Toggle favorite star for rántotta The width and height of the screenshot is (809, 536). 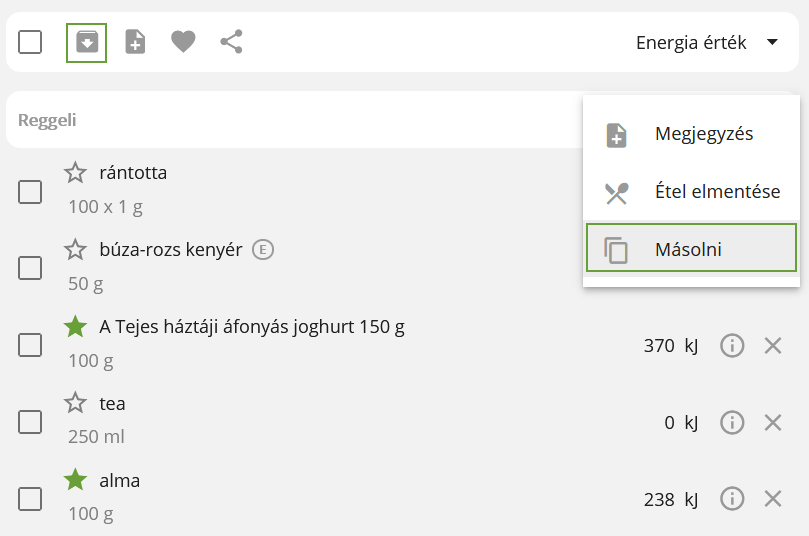[x=75, y=173]
